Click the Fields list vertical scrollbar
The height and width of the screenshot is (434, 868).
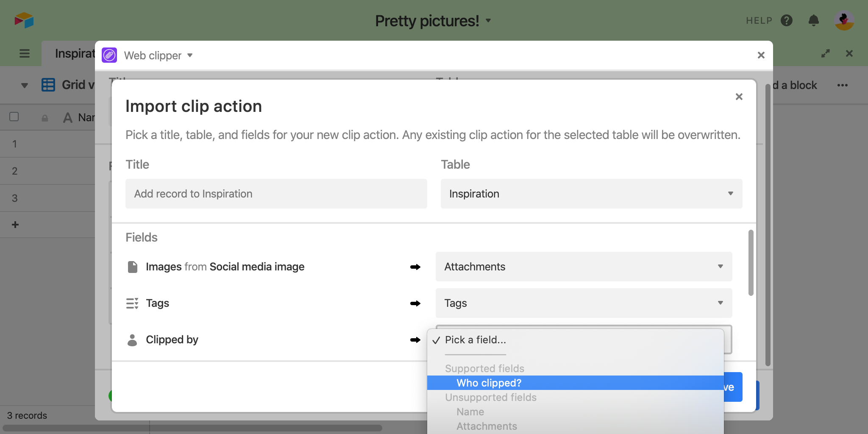coord(751,263)
